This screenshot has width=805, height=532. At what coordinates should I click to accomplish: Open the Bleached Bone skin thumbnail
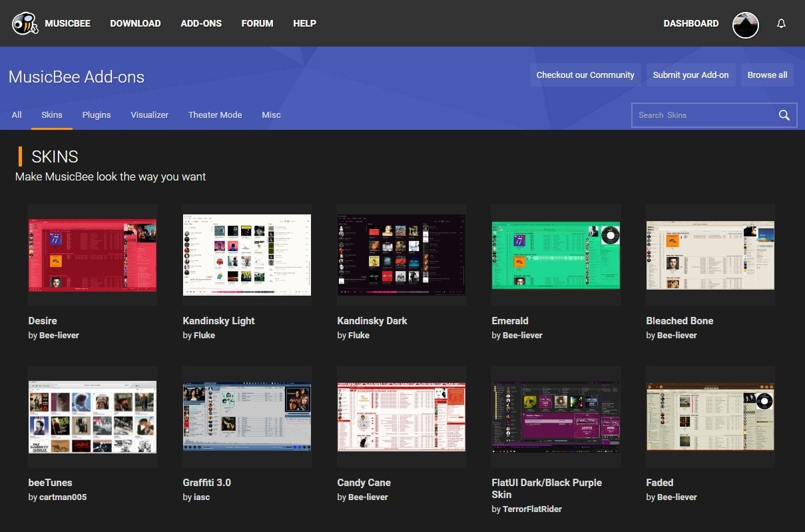click(x=710, y=255)
